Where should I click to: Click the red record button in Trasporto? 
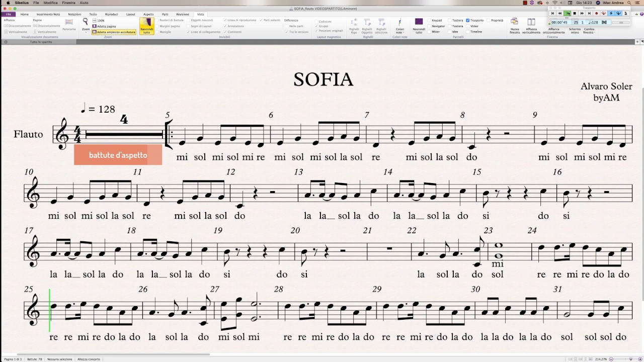click(597, 14)
